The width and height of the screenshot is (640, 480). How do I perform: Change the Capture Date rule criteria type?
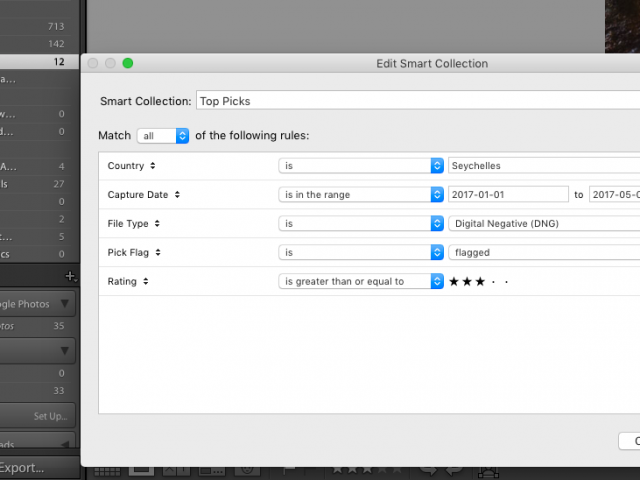(x=144, y=195)
